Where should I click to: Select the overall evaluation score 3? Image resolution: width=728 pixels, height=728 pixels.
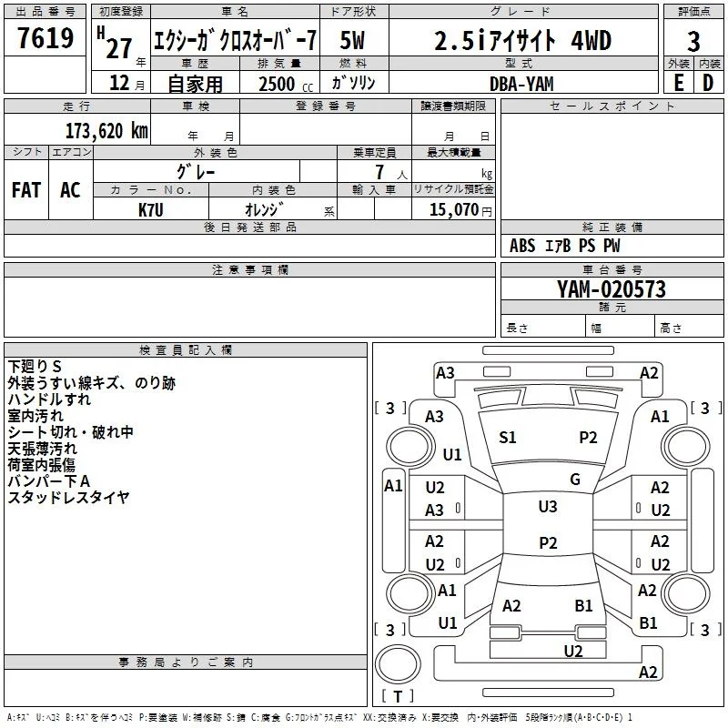[x=693, y=42]
